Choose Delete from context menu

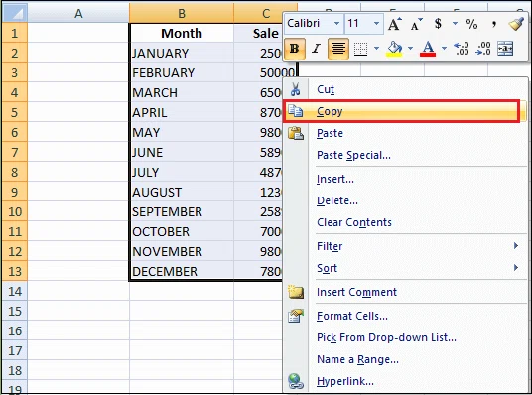coord(405,200)
